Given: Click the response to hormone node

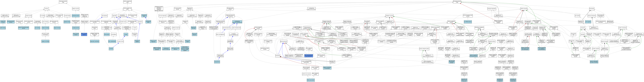Looking at the screenshot, I should 194,28.
